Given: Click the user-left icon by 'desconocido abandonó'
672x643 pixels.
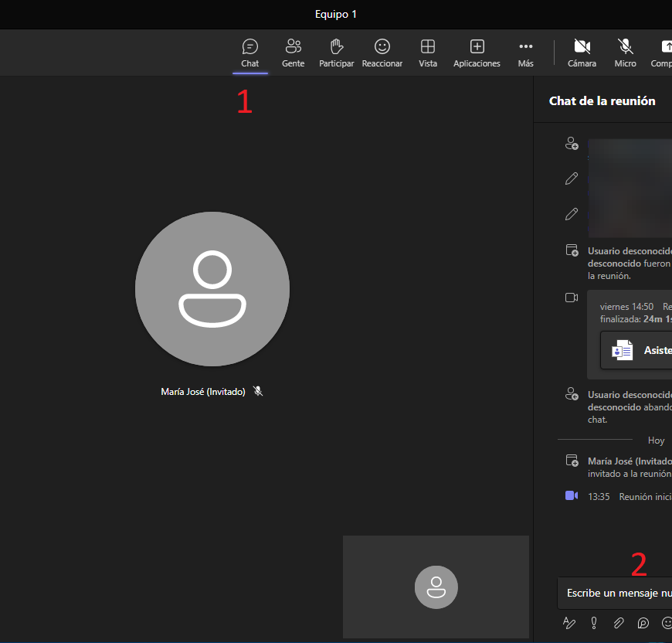Looking at the screenshot, I should point(572,393).
